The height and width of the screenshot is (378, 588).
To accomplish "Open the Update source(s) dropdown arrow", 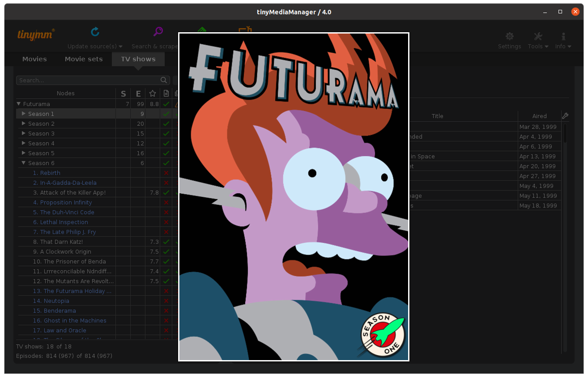I will point(121,47).
